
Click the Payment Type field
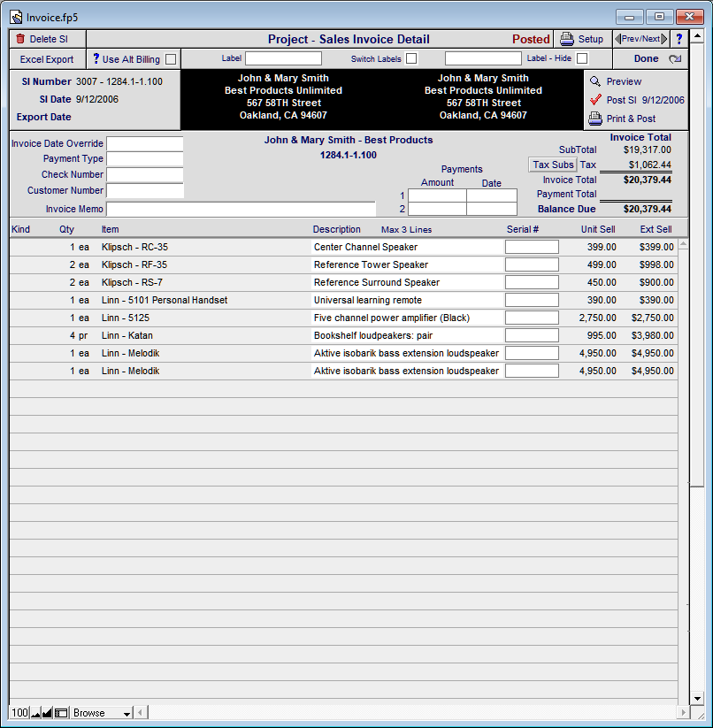click(145, 159)
